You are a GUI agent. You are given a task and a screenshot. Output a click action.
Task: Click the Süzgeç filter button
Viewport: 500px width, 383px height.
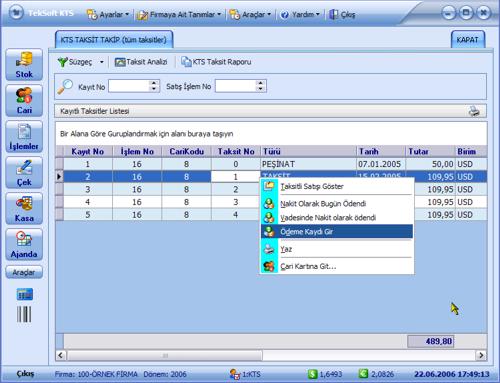coord(75,62)
